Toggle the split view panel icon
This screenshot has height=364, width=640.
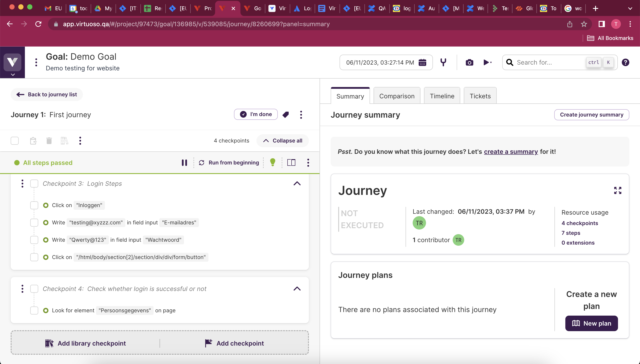coord(291,163)
